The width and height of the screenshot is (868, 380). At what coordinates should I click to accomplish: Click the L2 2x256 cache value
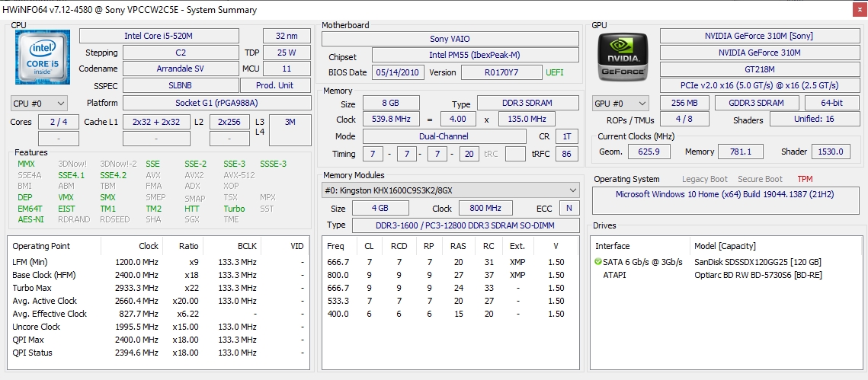[229, 122]
